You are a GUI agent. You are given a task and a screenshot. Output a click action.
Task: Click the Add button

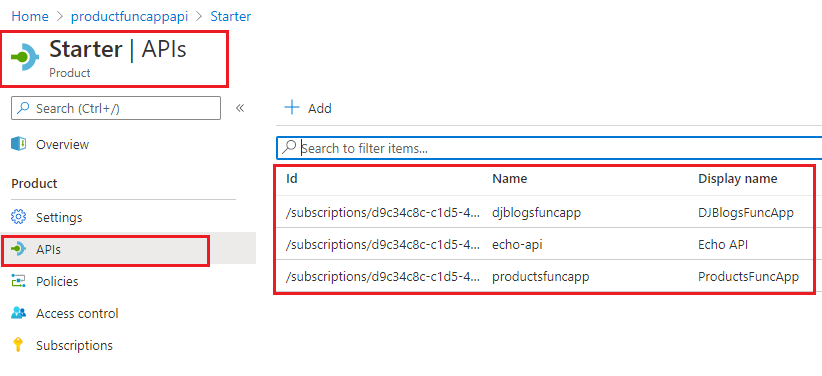point(308,108)
